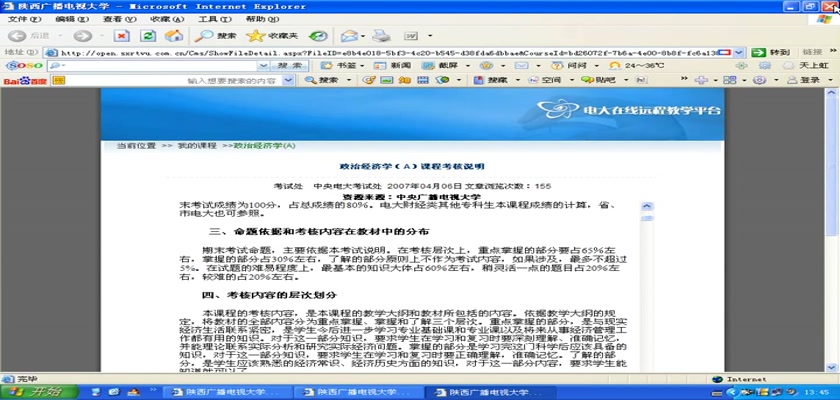840x400 pixels.
Task: Open Baidu 贴吧 toolbar button
Action: (599, 80)
